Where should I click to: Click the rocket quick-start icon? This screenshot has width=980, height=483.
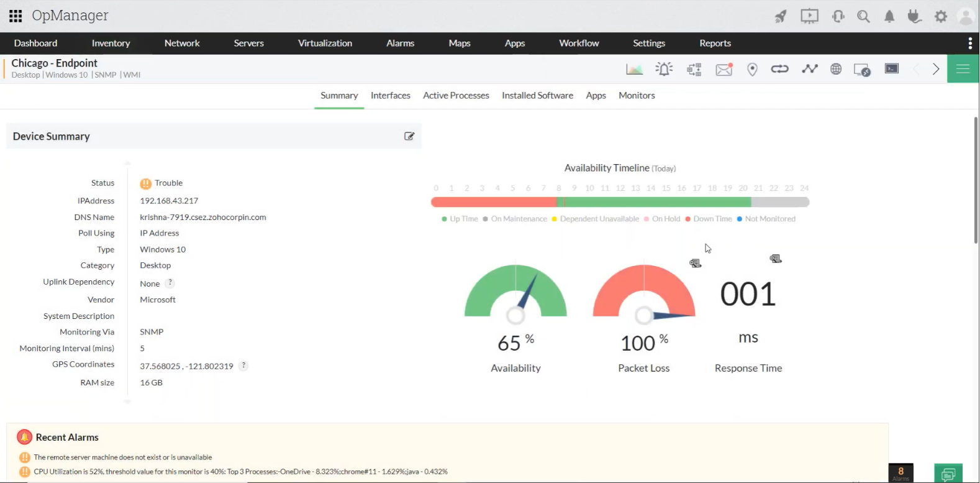pyautogui.click(x=781, y=16)
